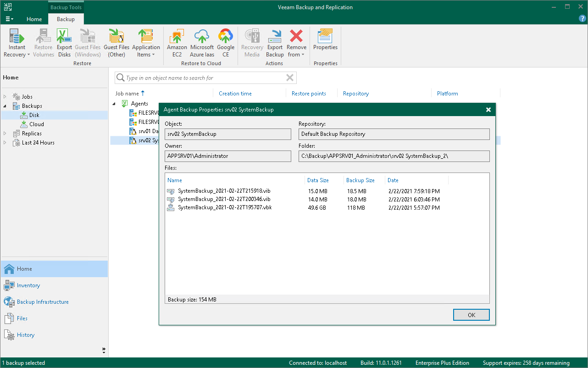Select the SystemBackup_2021-02-22T215918.vib file
Image resolution: width=588 pixels, height=368 pixels.
[224, 191]
